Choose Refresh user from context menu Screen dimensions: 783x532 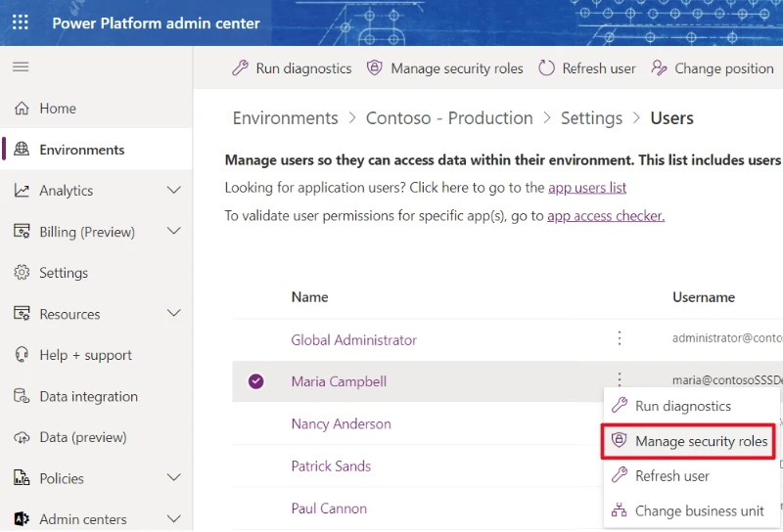click(691, 475)
